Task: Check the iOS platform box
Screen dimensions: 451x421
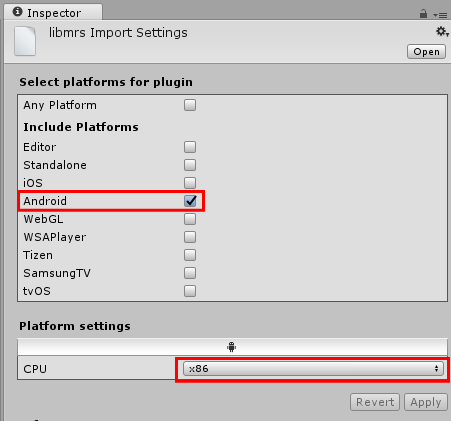Action: point(190,183)
